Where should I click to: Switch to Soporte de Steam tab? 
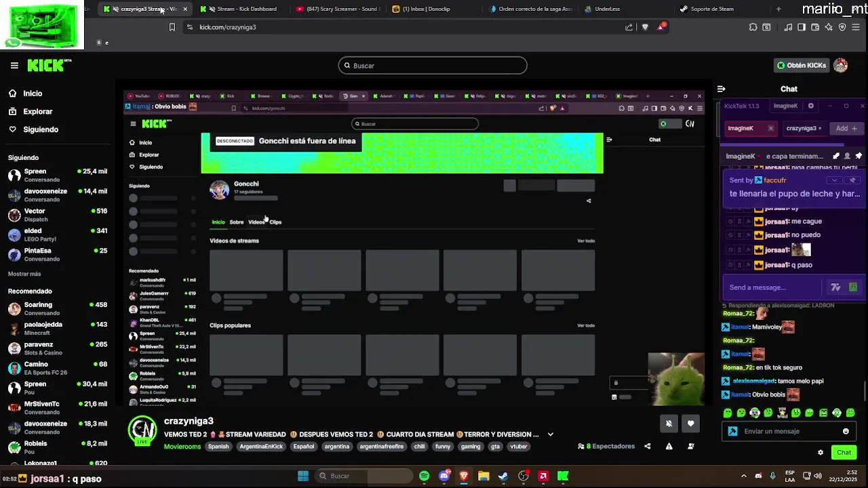click(721, 9)
